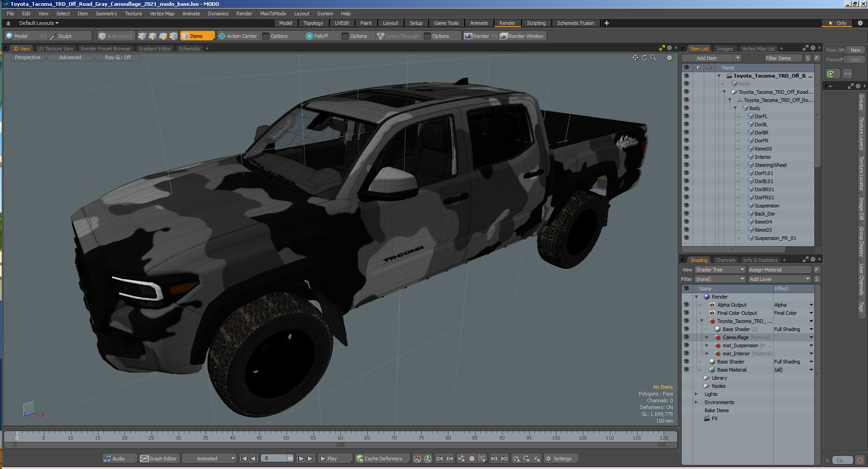The image size is (868, 469).
Task: Toggle Action Center Options checkbox
Action: tap(266, 36)
